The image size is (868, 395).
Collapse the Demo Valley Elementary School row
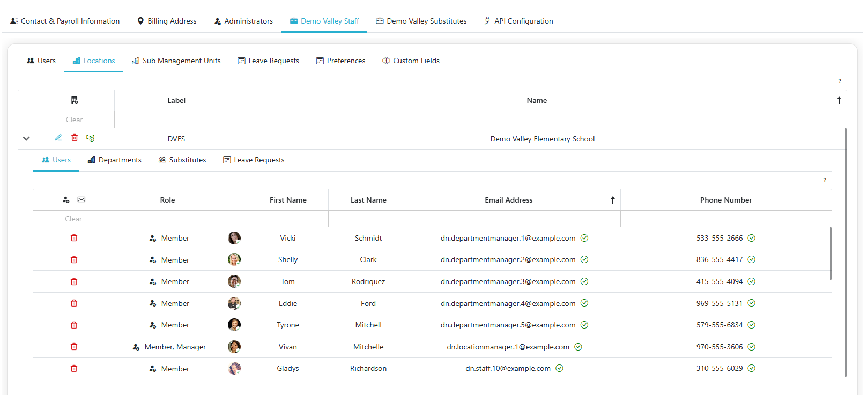26,138
